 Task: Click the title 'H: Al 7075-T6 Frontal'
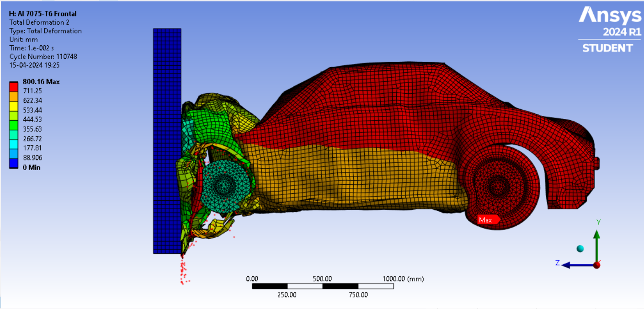pos(43,14)
